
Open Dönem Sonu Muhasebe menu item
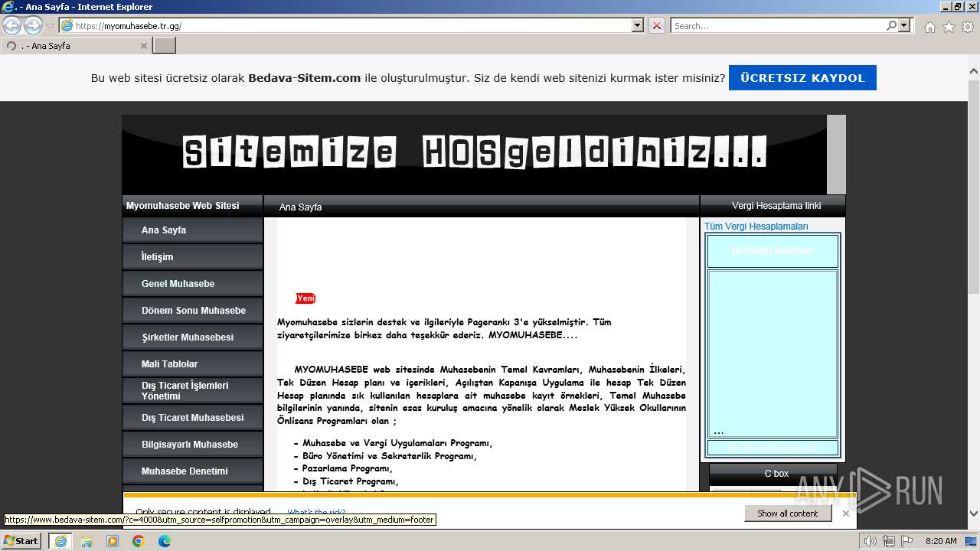193,311
